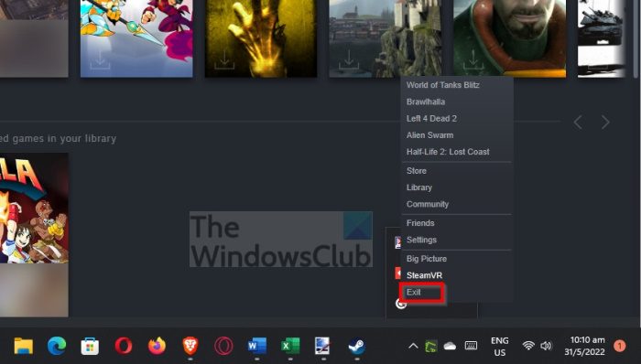Screen dimensions: 641x364
Task: Open the Alien Swarm landscape game cover
Action: [x=386, y=38]
